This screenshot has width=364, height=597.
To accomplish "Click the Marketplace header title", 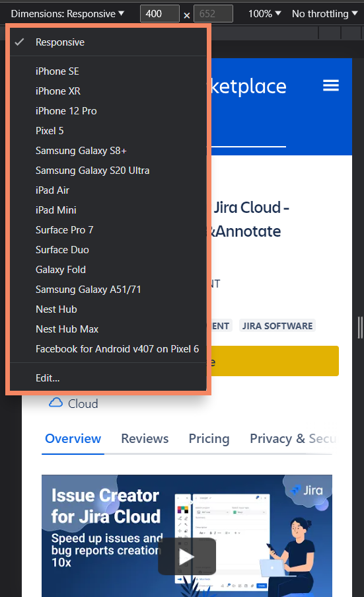I will point(248,87).
